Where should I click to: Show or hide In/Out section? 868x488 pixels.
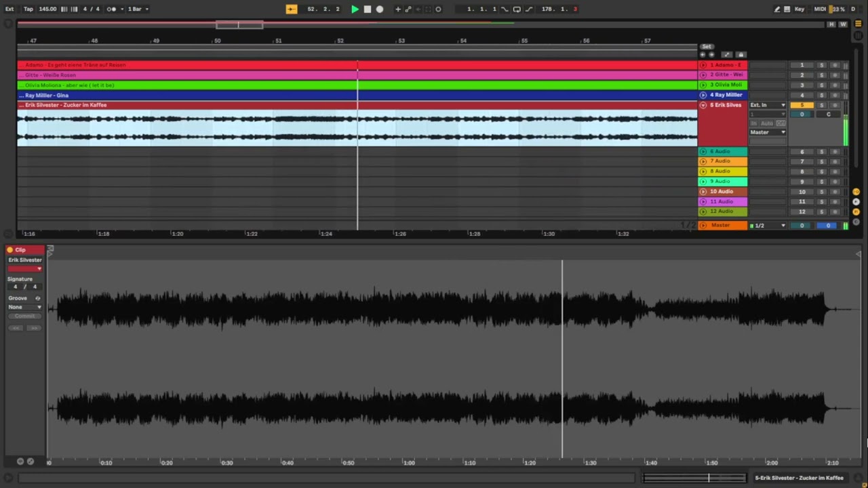[x=856, y=192]
